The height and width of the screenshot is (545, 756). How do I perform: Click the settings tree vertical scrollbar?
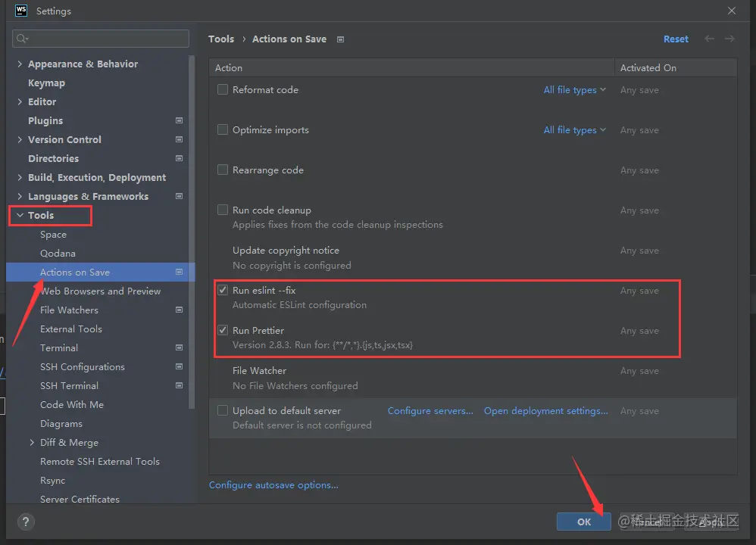[x=192, y=232]
